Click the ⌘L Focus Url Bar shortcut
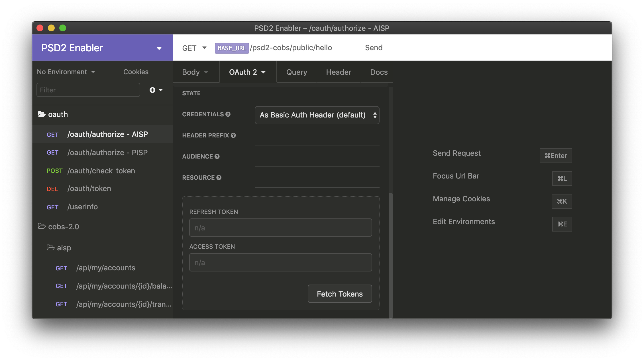 562,179
